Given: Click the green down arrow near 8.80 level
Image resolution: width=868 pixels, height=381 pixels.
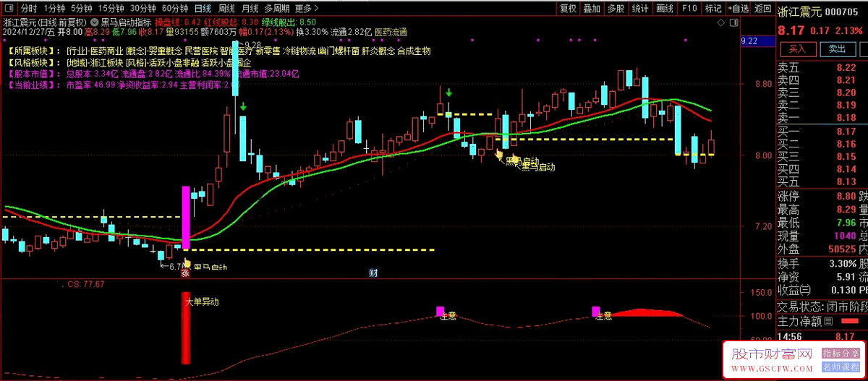Looking at the screenshot, I should 449,93.
